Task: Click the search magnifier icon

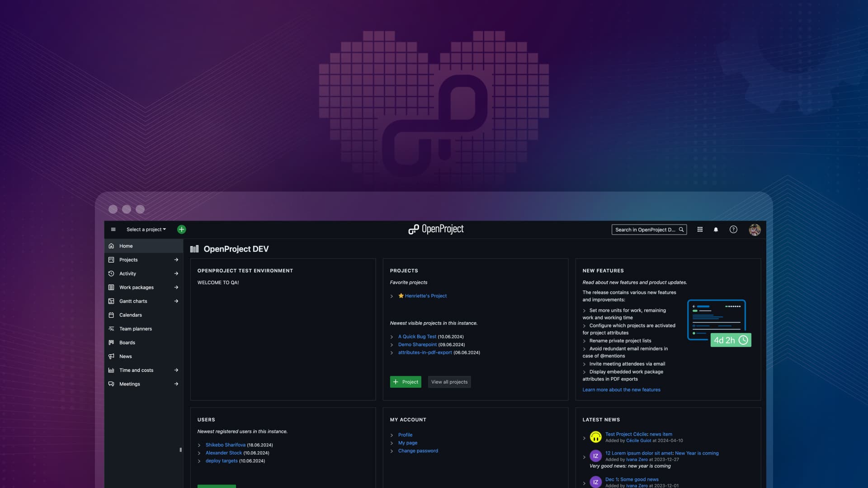Action: [681, 230]
